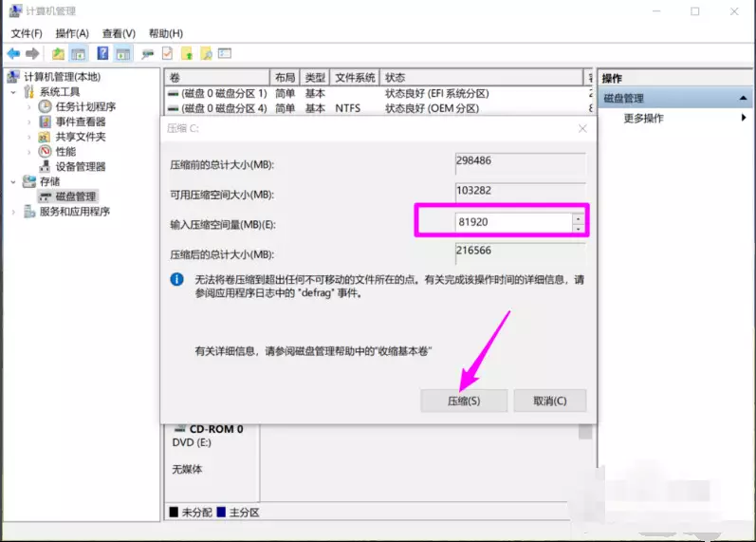Click the folder with green arrow icon
Viewport: 756px width, 542px height.
click(187, 53)
